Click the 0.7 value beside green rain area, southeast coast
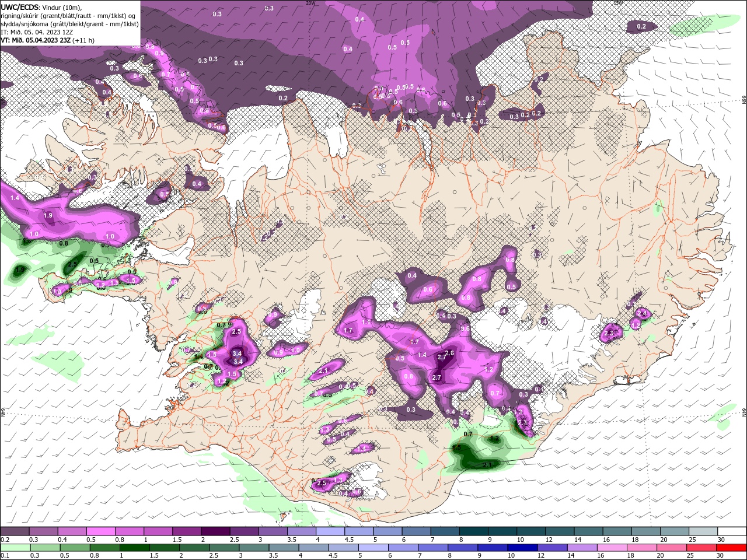747x560 pixels. [468, 434]
